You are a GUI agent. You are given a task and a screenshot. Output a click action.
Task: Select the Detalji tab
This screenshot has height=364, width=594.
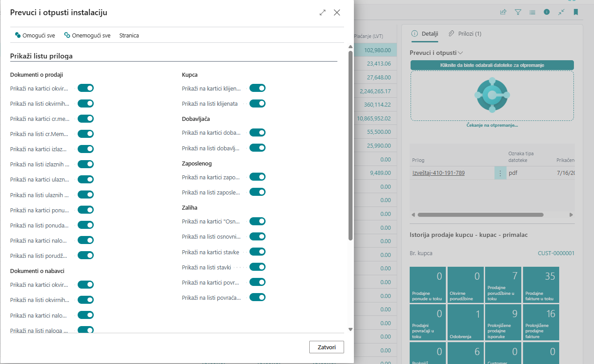425,33
